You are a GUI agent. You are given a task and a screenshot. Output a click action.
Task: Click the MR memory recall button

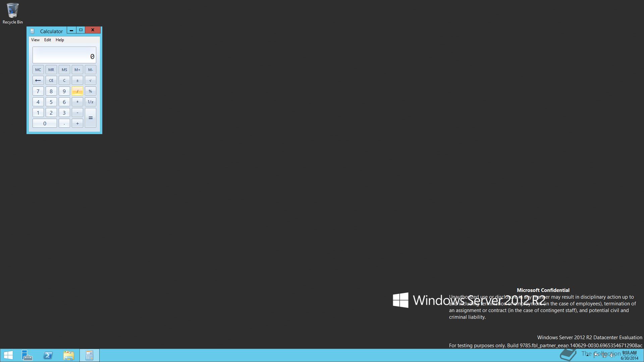tap(51, 70)
